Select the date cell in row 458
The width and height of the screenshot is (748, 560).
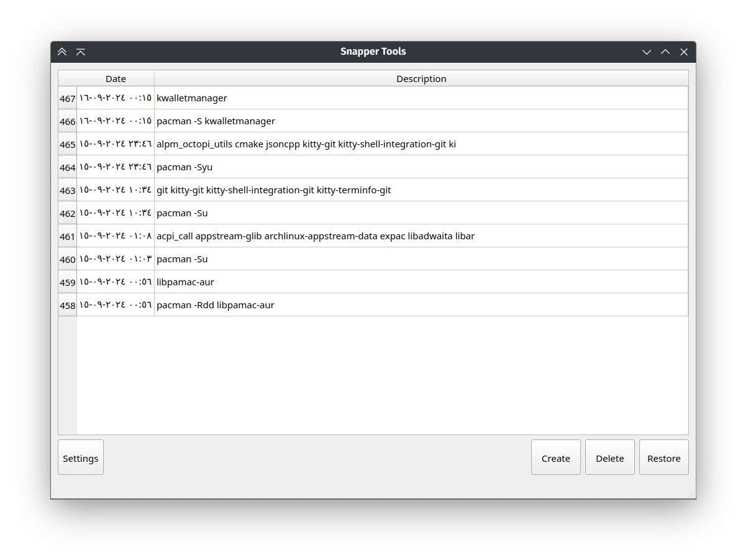pyautogui.click(x=116, y=305)
